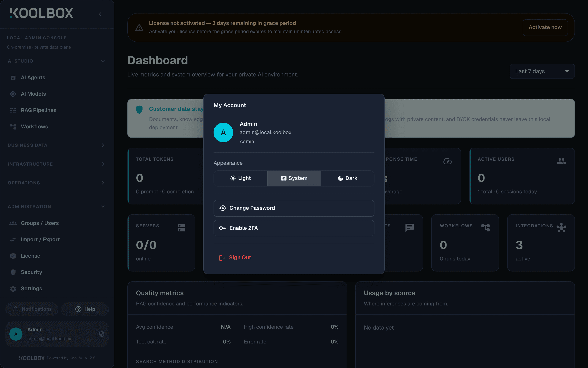Screen dimensions: 588x368
Task: Collapse the sidebar with the chevron arrow
Action: (x=100, y=14)
